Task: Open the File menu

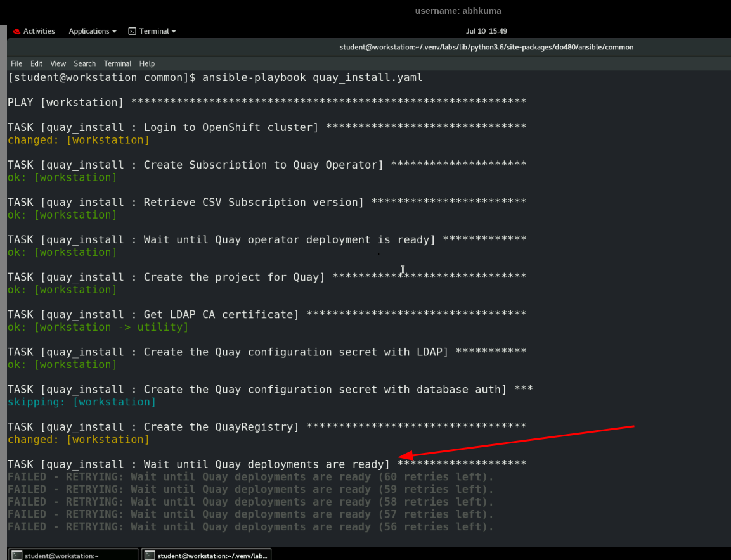Action: tap(16, 64)
